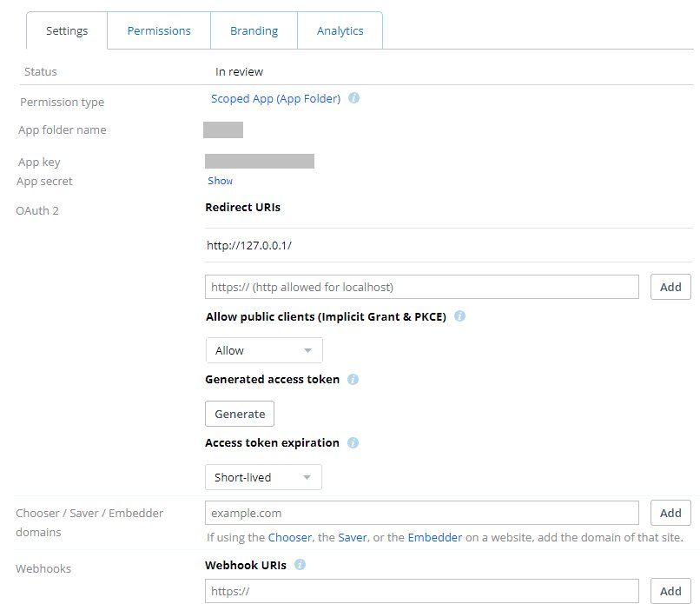Image resolution: width=700 pixels, height=604 pixels.
Task: Click Add button for redirect URI
Action: [670, 287]
